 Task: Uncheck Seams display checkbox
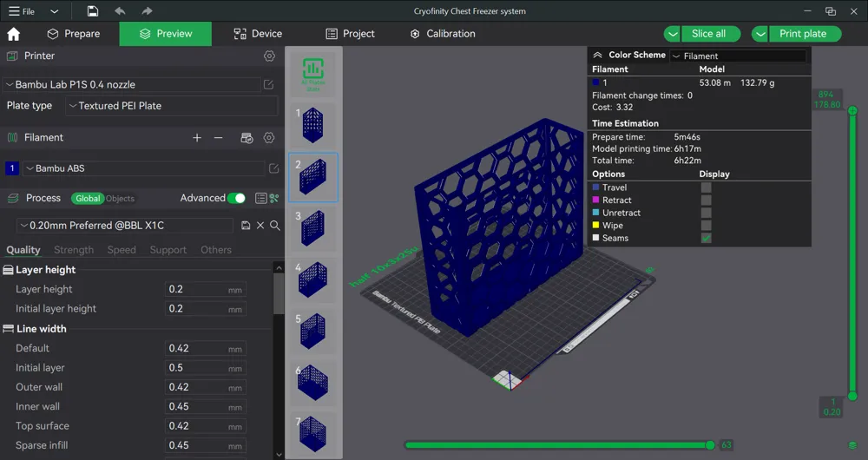coord(706,238)
